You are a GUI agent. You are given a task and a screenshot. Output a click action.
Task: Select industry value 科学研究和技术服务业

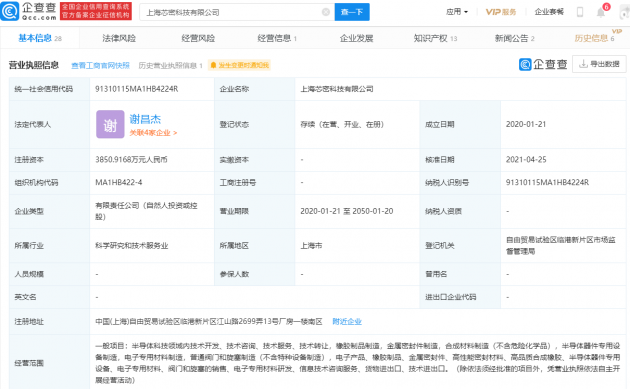132,246
